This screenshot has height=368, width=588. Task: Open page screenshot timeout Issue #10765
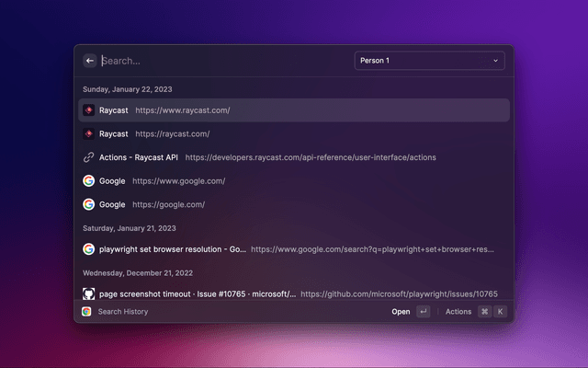(198, 293)
